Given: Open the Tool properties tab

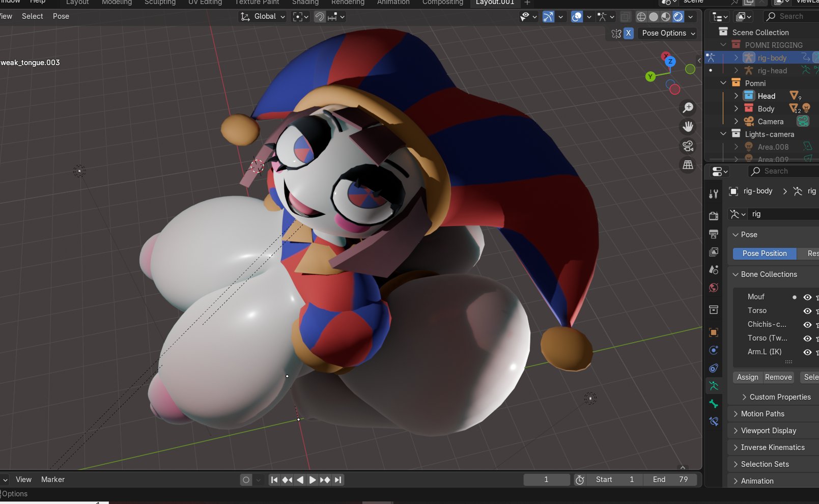Looking at the screenshot, I should 714,194.
